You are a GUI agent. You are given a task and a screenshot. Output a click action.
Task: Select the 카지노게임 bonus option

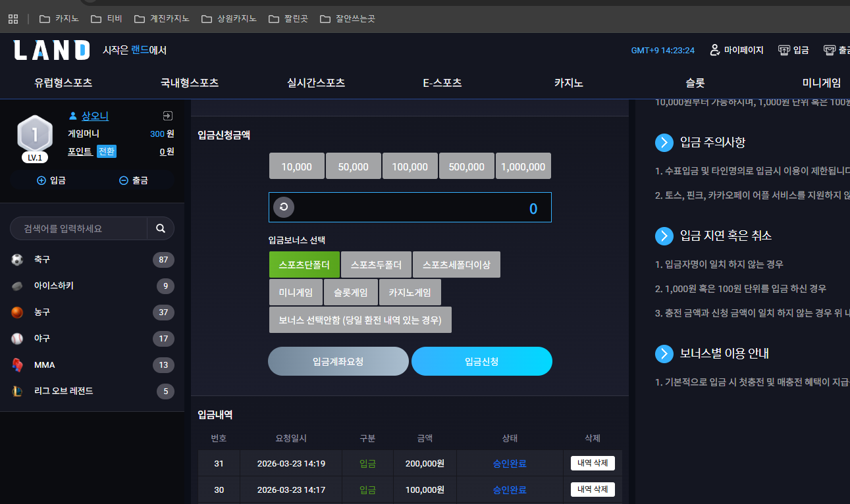click(x=410, y=292)
